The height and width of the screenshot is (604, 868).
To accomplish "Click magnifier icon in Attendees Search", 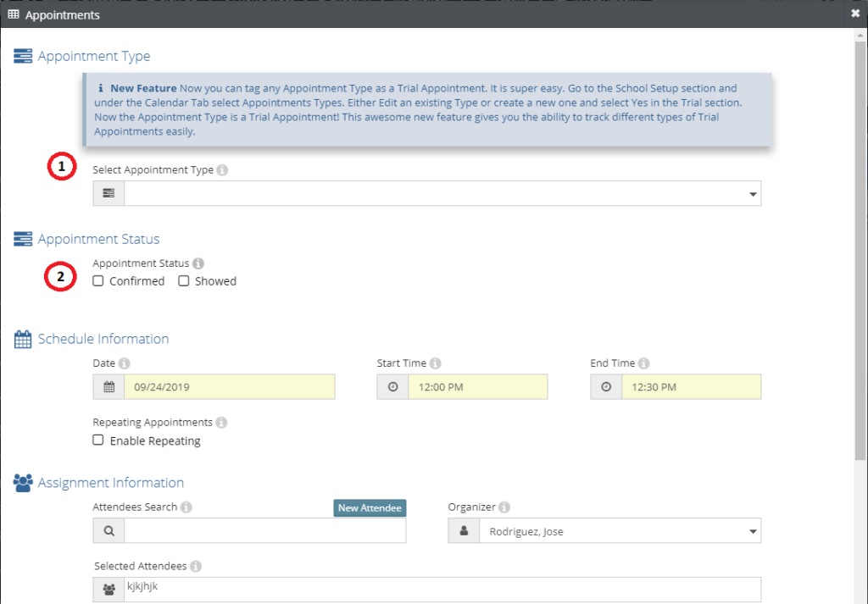I will pos(108,531).
